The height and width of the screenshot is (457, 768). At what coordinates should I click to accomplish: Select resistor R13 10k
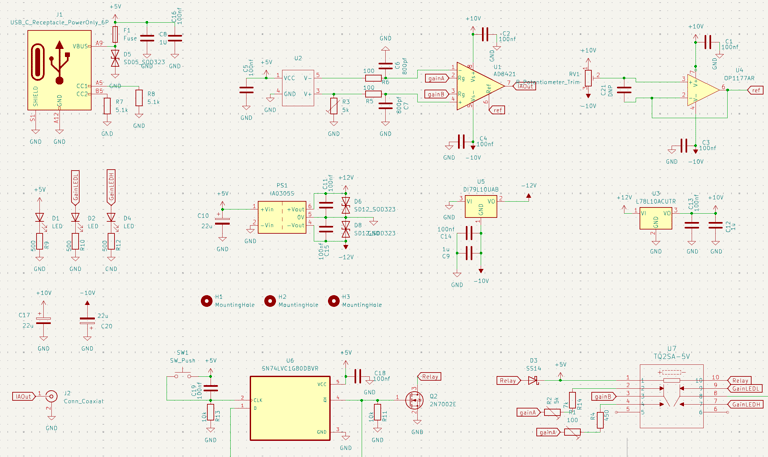(x=211, y=412)
